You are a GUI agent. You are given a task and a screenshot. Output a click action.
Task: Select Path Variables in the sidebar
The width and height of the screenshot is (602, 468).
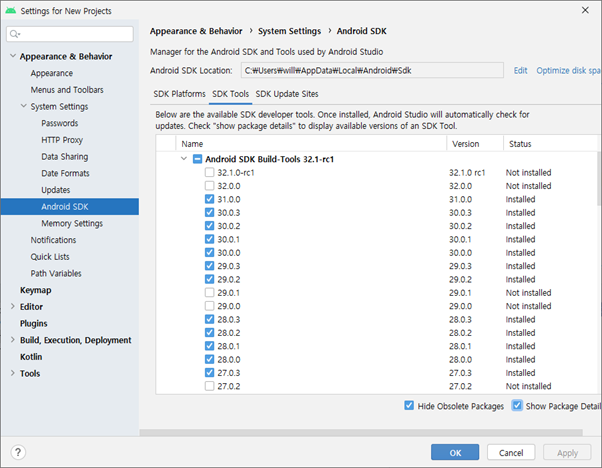pyautogui.click(x=56, y=273)
